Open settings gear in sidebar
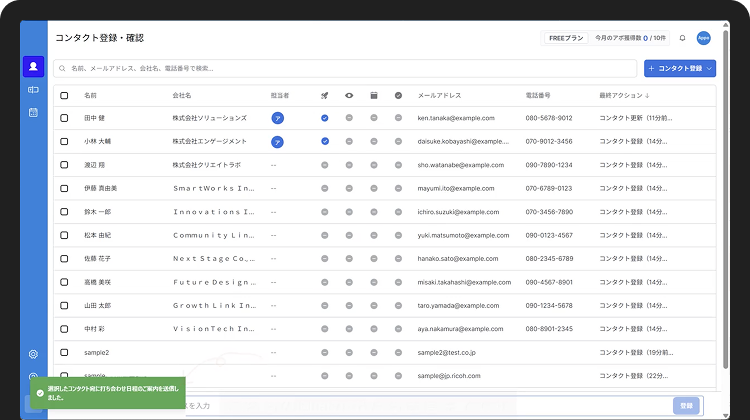The width and height of the screenshot is (750, 420). (33, 354)
